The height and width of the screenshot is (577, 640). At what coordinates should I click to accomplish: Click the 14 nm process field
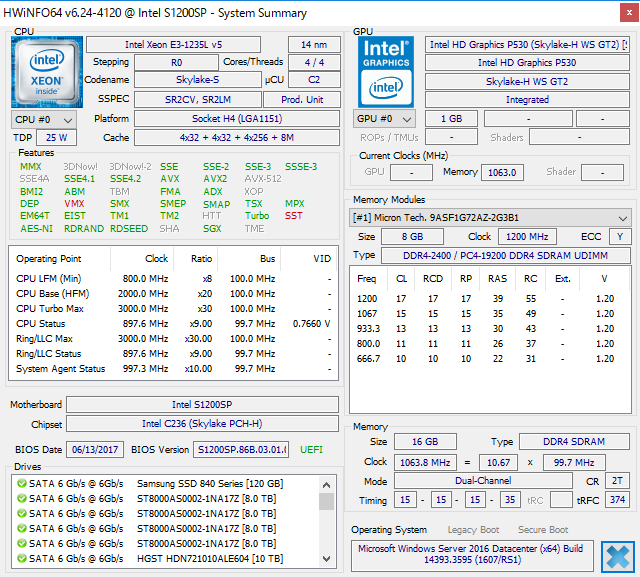coord(314,44)
